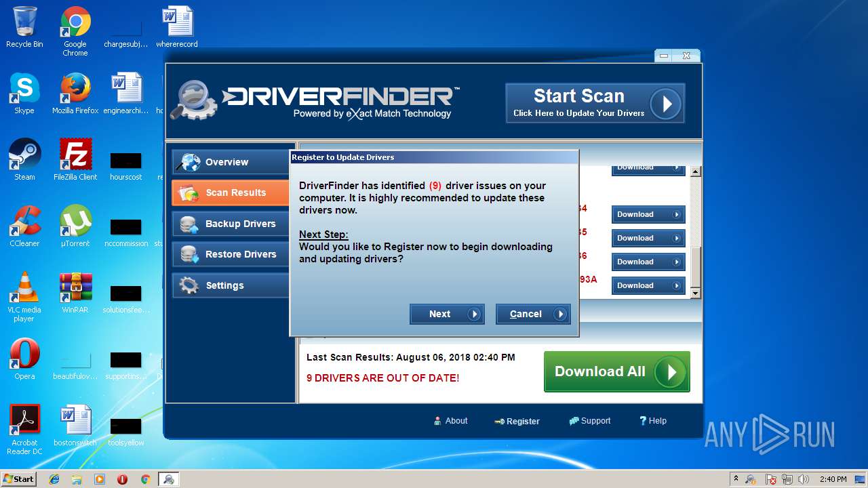This screenshot has width=868, height=488.
Task: Open the Support link
Action: 590,421
